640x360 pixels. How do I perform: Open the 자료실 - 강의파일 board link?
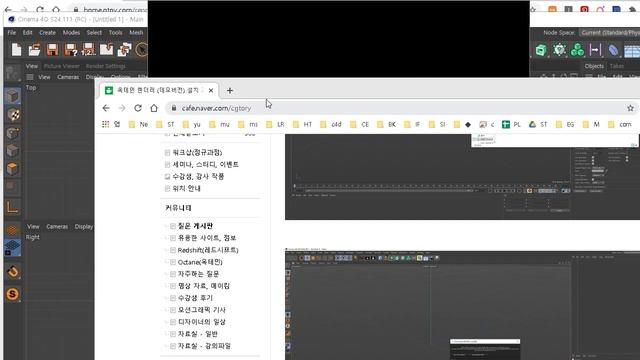(x=204, y=346)
